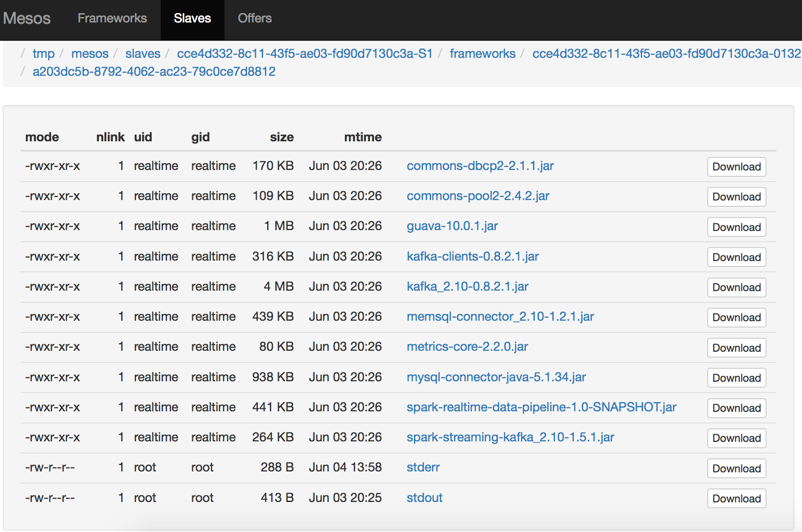The image size is (802, 532).
Task: Download spark-realtime-data-pipeline-1.0-SNAPSHOT.jar
Action: click(x=736, y=408)
